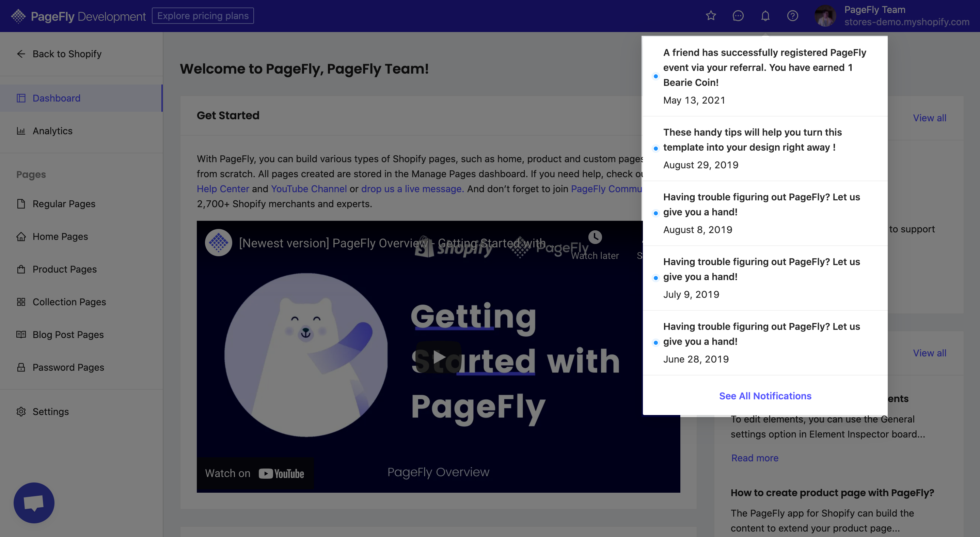The width and height of the screenshot is (980, 537).
Task: Click the lower View all link
Action: (929, 353)
